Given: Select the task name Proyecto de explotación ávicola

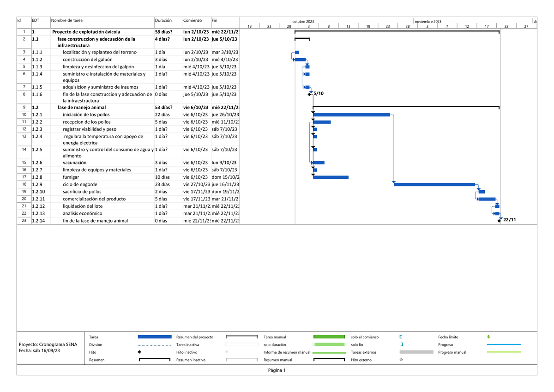Looking at the screenshot, I should (86, 32).
